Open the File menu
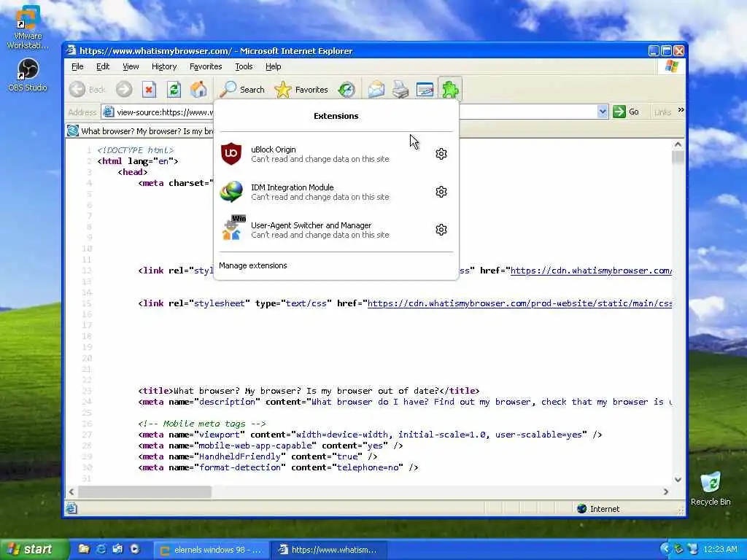The width and height of the screenshot is (747, 560). pos(77,66)
